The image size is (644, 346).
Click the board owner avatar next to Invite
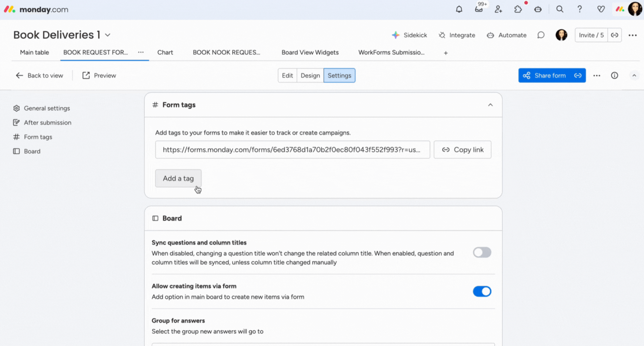click(x=561, y=35)
